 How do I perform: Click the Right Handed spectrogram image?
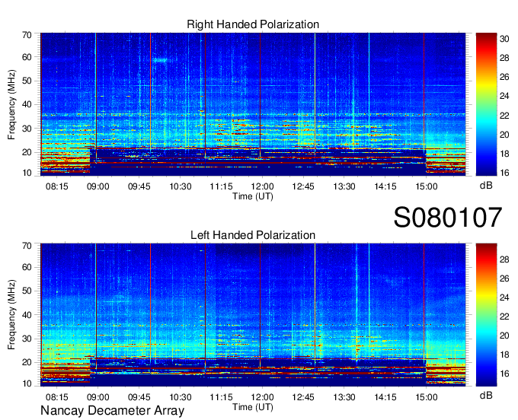click(x=253, y=104)
